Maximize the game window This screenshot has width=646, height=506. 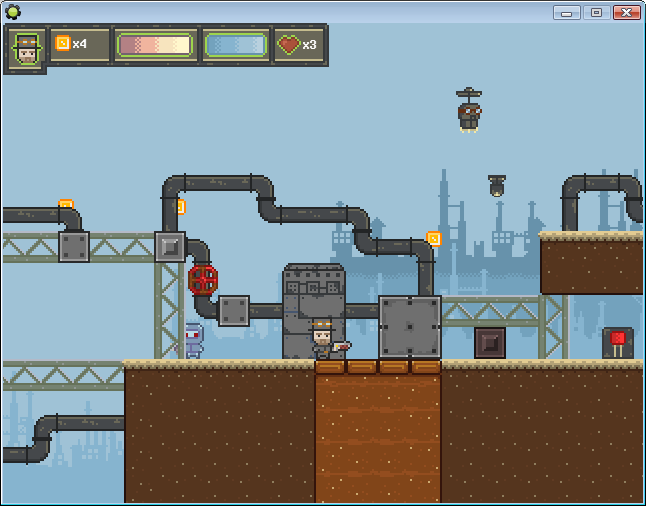(x=596, y=12)
